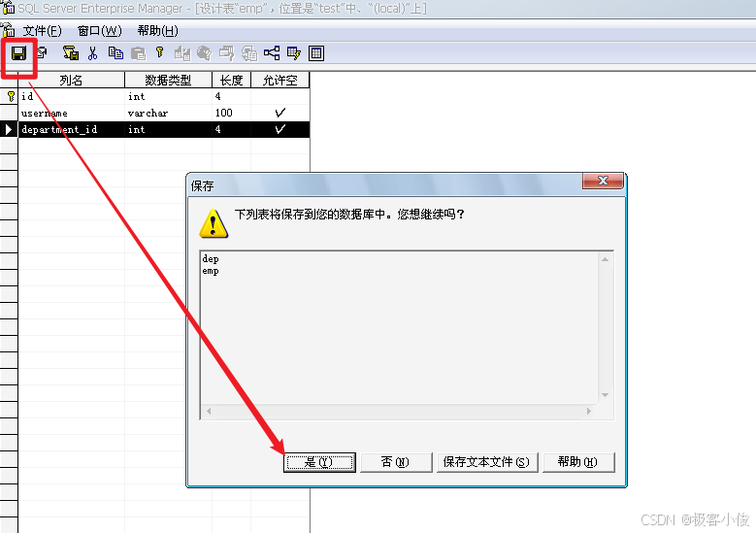This screenshot has width=756, height=533.
Task: Click length value 100 for username
Action: click(231, 113)
